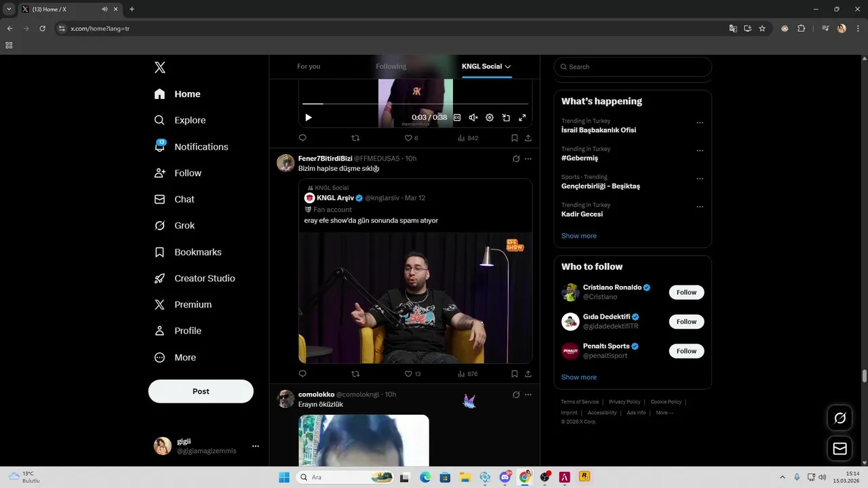
Task: View analytics showing 842 views
Action: click(x=468, y=138)
